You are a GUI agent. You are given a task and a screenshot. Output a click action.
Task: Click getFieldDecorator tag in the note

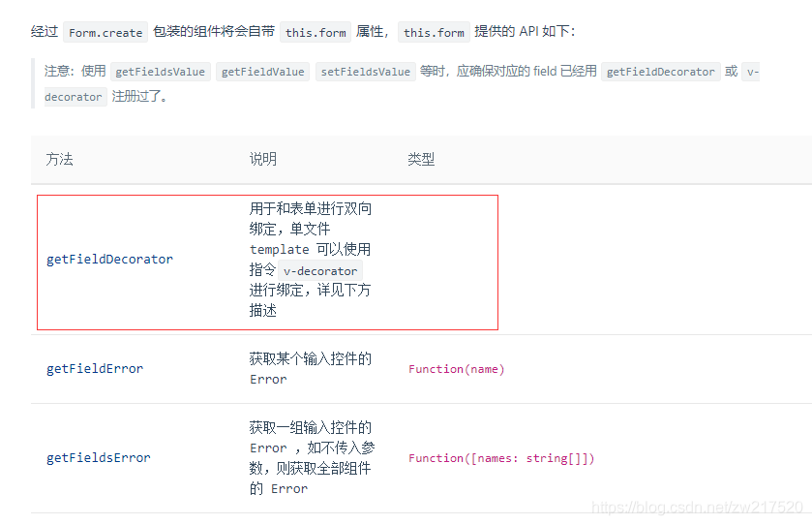(661, 72)
